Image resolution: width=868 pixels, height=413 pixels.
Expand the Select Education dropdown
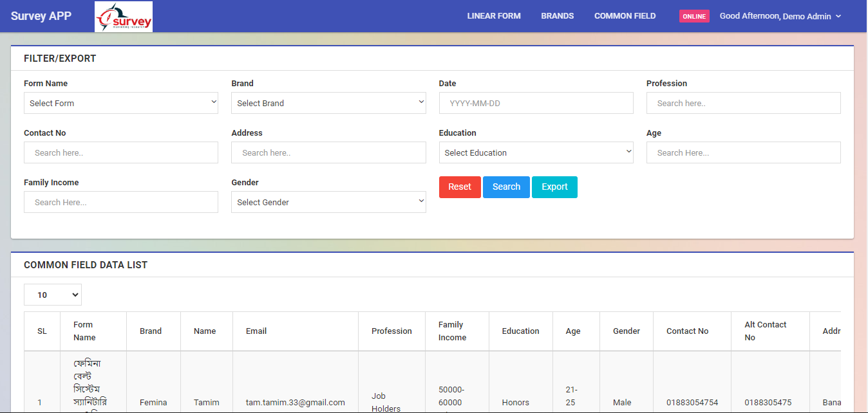tap(536, 152)
